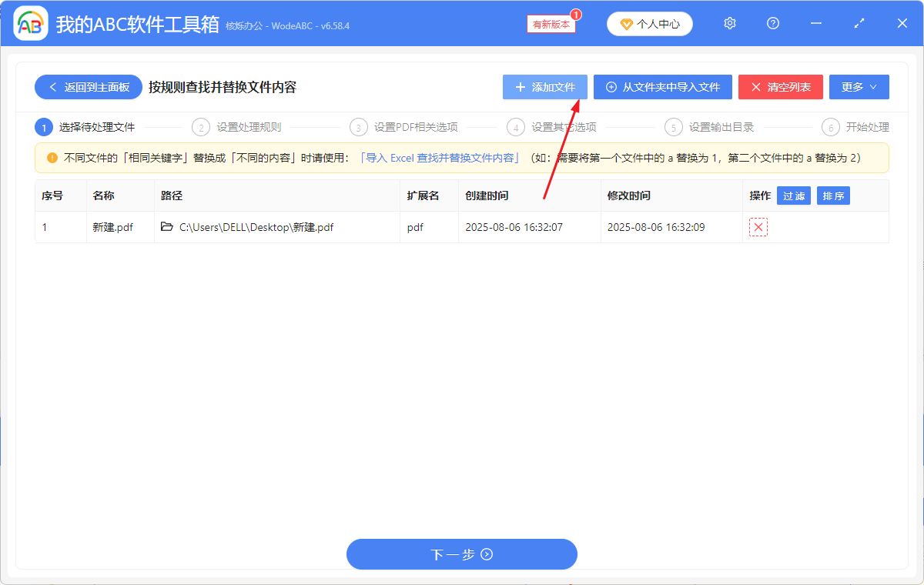Expand the 更多 dropdown menu
924x585 pixels.
click(859, 86)
